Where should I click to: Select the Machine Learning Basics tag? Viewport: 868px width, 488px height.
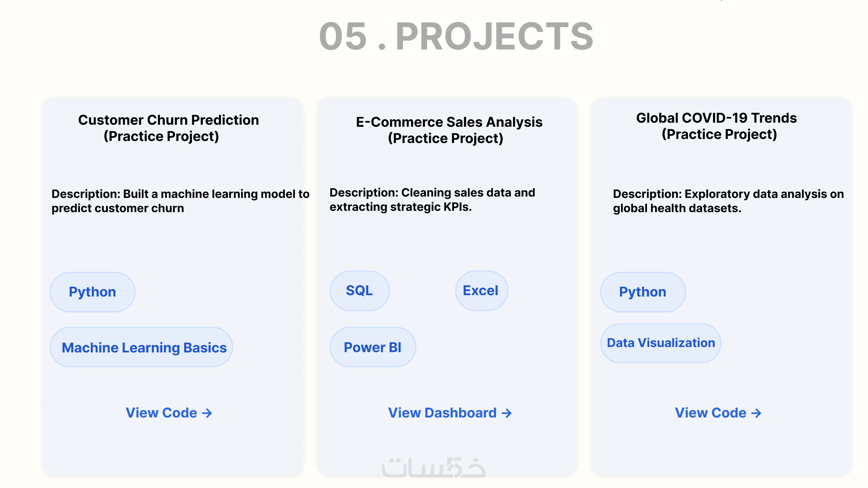click(x=141, y=347)
